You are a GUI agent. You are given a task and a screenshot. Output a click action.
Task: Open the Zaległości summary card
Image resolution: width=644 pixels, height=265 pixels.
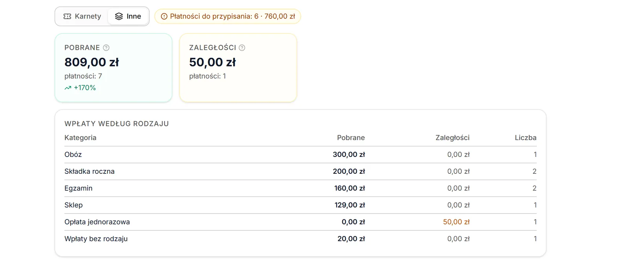[238, 68]
